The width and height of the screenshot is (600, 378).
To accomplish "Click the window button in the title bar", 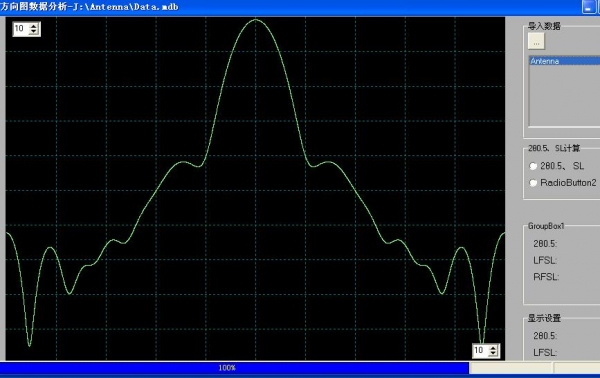I will coord(589,7).
